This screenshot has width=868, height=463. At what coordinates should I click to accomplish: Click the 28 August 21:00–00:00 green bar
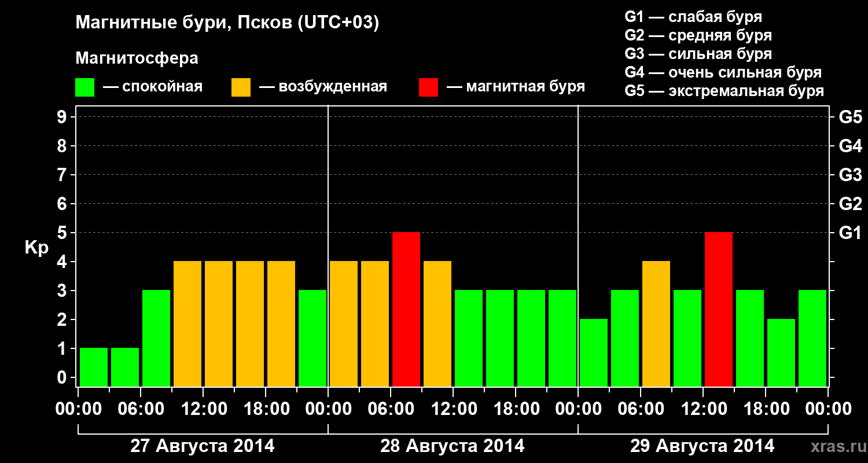coord(562,338)
